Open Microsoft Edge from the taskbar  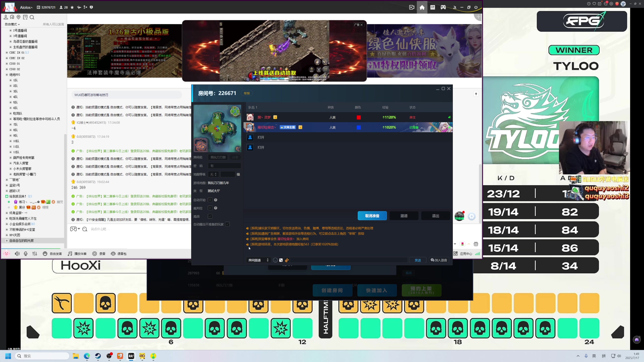pos(87,356)
